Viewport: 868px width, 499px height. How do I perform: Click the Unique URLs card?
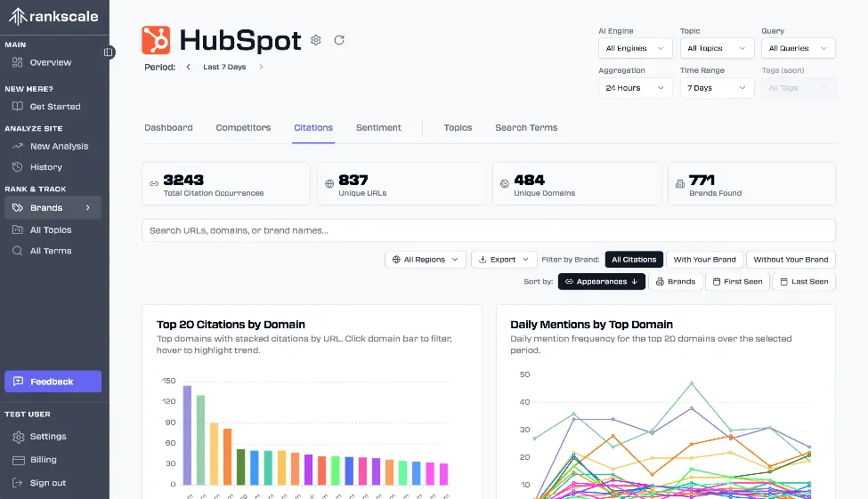pyautogui.click(x=402, y=183)
